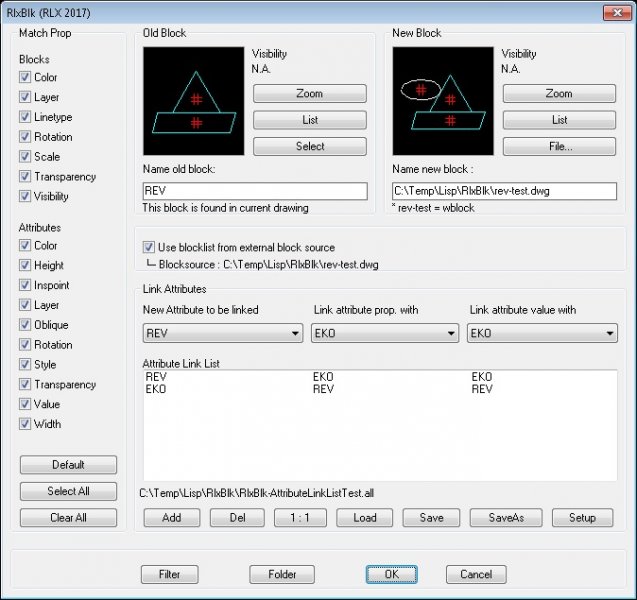Toggle the Blocks Visibility checkbox
637x600 pixels.
click(25, 196)
